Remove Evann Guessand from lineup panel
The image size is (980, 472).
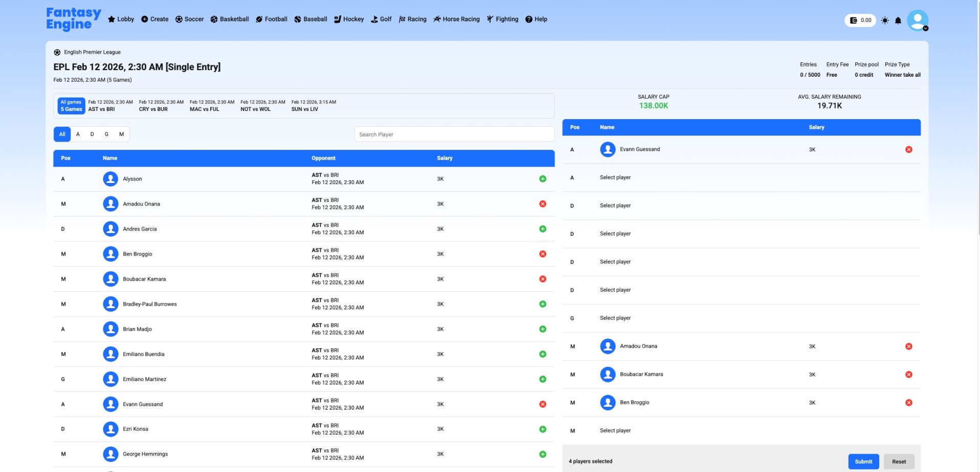908,150
